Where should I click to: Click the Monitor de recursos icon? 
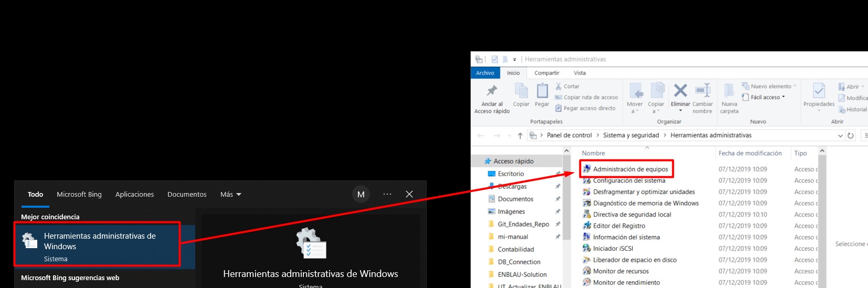coord(587,271)
